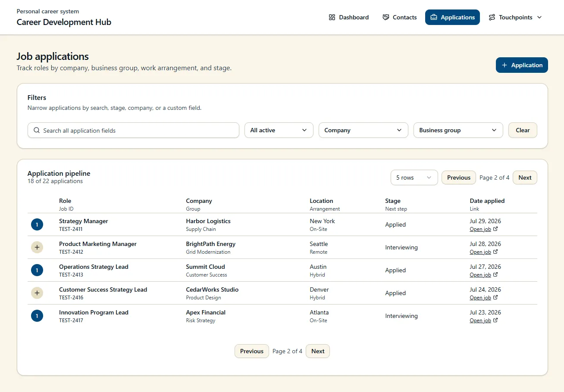This screenshot has width=564, height=392.
Task: Open job link for Strategy Manager
Action: [484, 229]
